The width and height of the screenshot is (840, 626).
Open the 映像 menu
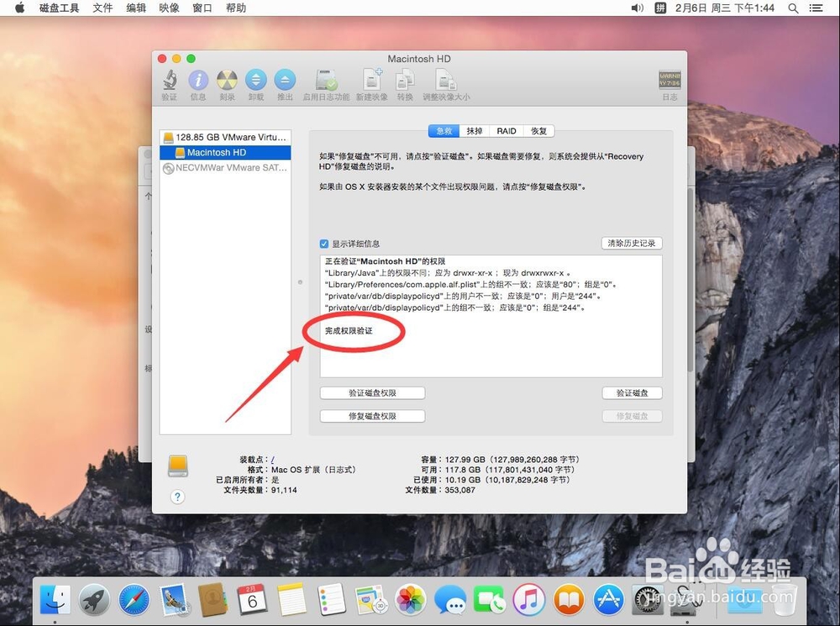click(170, 8)
